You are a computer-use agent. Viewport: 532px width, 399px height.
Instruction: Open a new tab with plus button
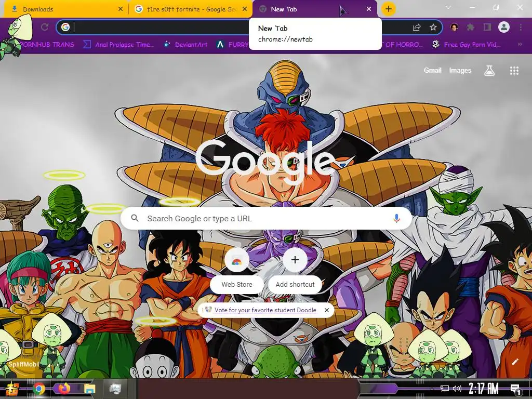(389, 9)
